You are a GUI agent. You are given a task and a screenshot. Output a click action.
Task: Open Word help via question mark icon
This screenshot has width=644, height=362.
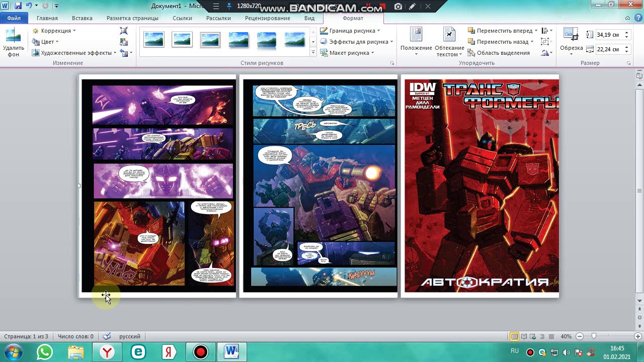coord(637,18)
